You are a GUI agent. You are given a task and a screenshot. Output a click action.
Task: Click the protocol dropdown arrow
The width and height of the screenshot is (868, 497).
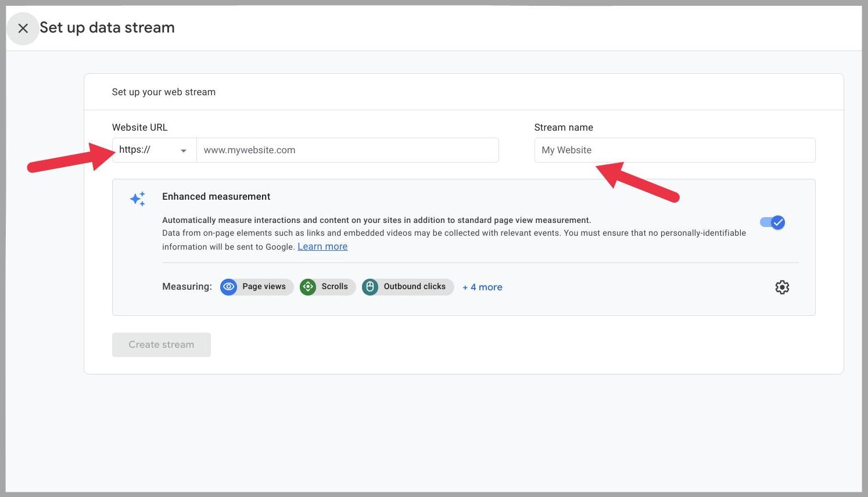tap(184, 150)
